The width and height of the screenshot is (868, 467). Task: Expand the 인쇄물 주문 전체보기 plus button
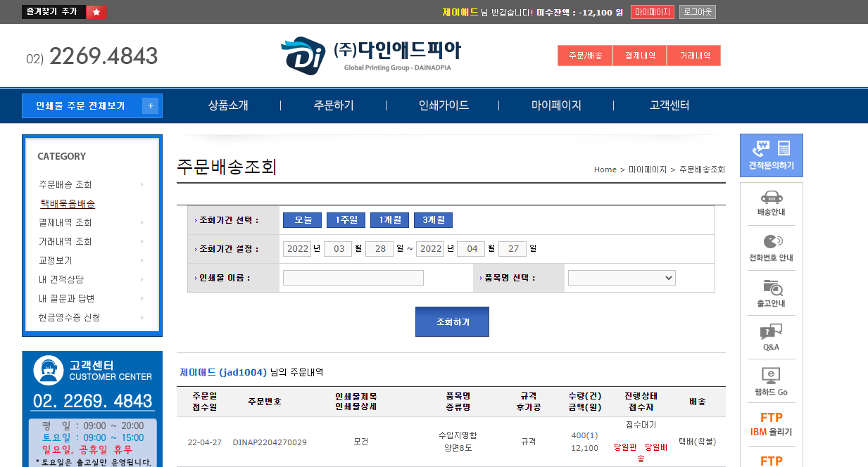point(150,106)
